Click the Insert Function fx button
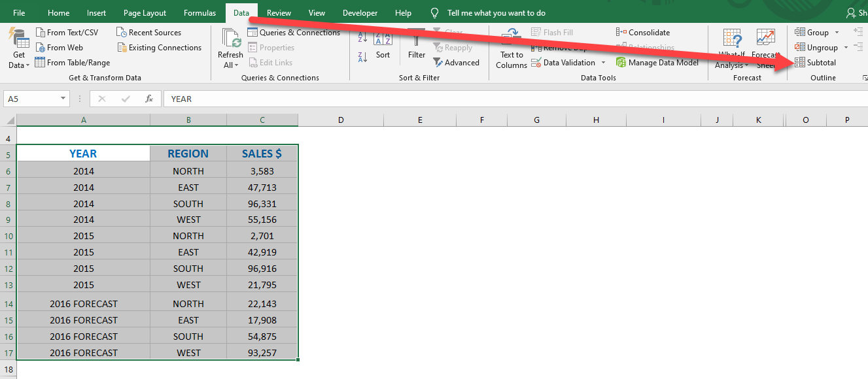The width and height of the screenshot is (868, 379). click(x=149, y=99)
